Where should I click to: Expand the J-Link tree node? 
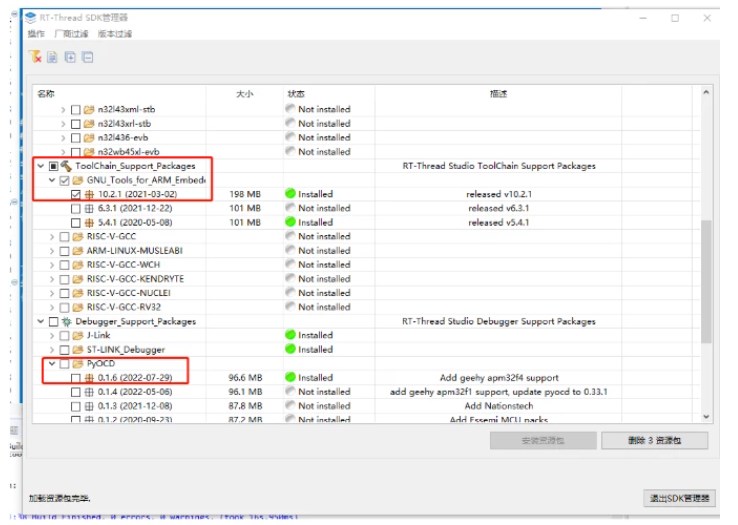(52, 336)
